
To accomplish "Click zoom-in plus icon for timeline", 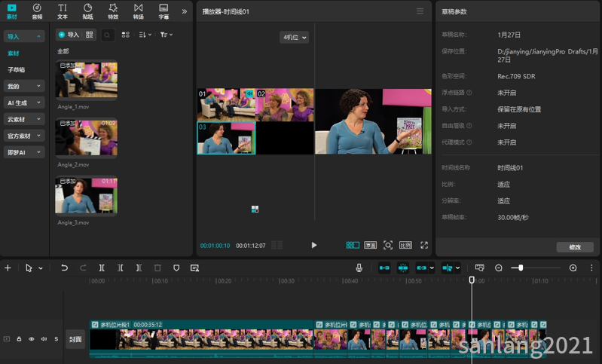I will (573, 268).
